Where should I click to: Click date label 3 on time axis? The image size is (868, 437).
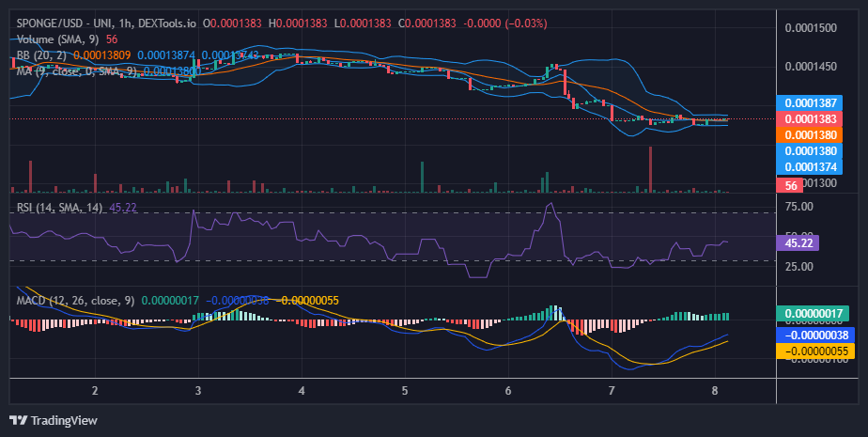coord(198,390)
